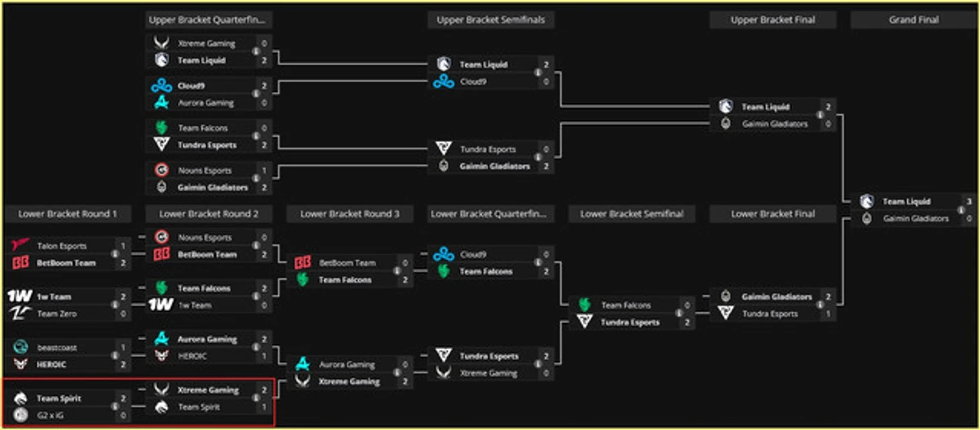Open match info for Team Spirit vs G2 x iG
The width and height of the screenshot is (980, 430).
pyautogui.click(x=115, y=406)
